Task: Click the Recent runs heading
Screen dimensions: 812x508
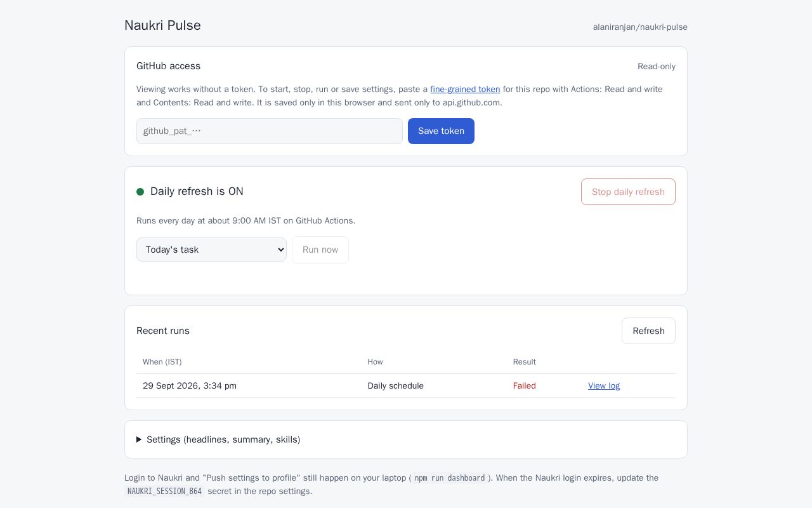Action: coord(163,331)
